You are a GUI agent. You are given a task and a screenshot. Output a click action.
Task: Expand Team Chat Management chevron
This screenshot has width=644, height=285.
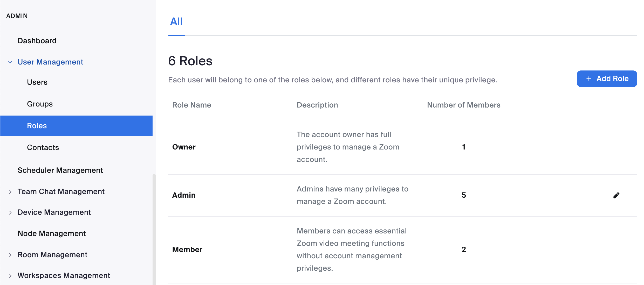(x=10, y=192)
